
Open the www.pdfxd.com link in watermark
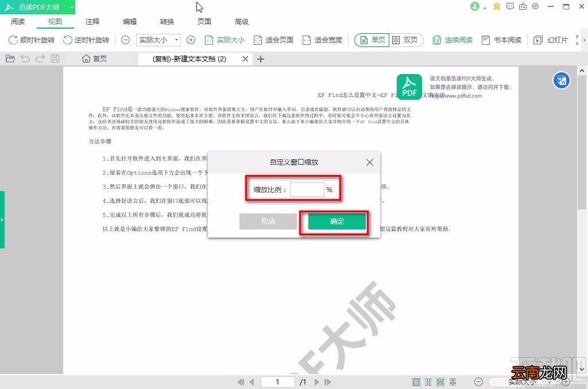point(455,96)
